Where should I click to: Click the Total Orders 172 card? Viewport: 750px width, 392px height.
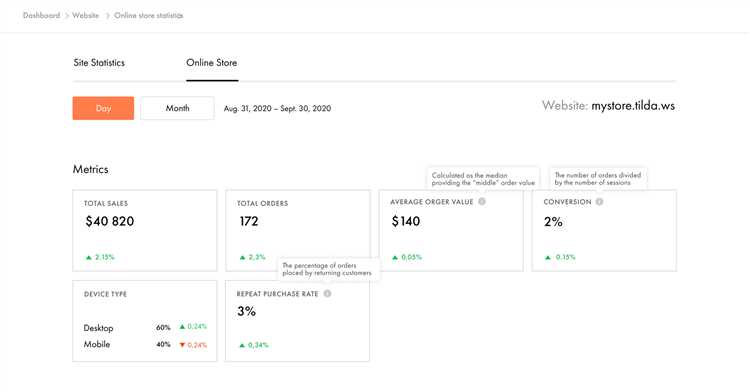[x=298, y=230]
